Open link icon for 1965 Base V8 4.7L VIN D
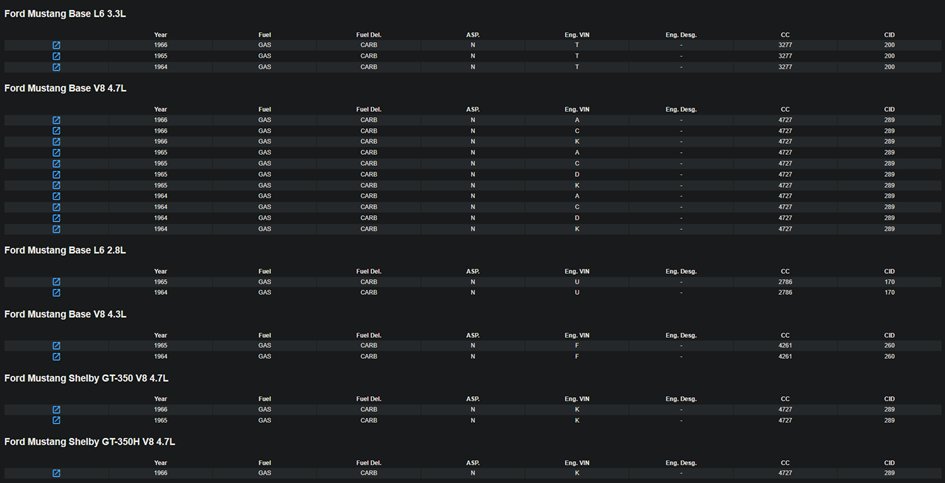 click(56, 175)
